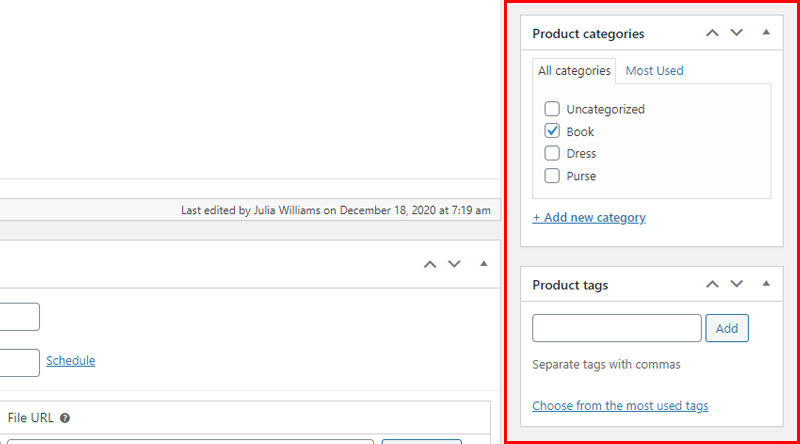Click the Add new category link
The height and width of the screenshot is (444, 800).
pyautogui.click(x=589, y=217)
